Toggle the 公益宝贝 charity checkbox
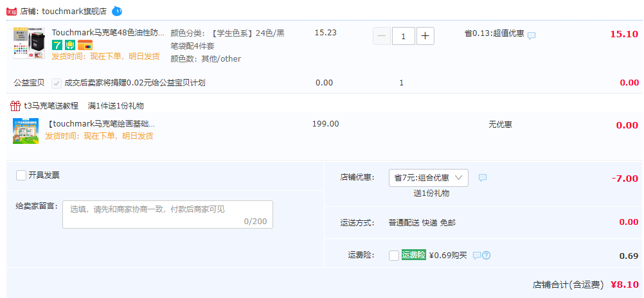This screenshot has width=644, height=298. (x=57, y=83)
